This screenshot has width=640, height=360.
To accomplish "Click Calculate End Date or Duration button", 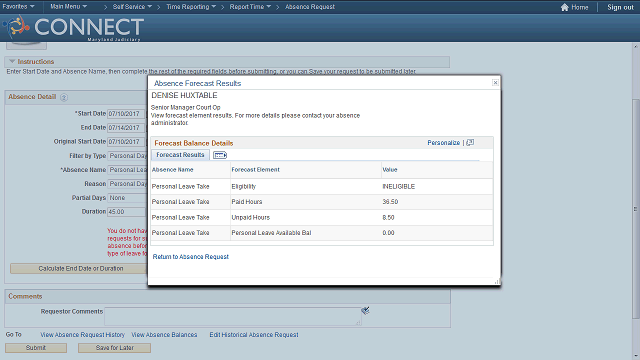I will click(80, 269).
